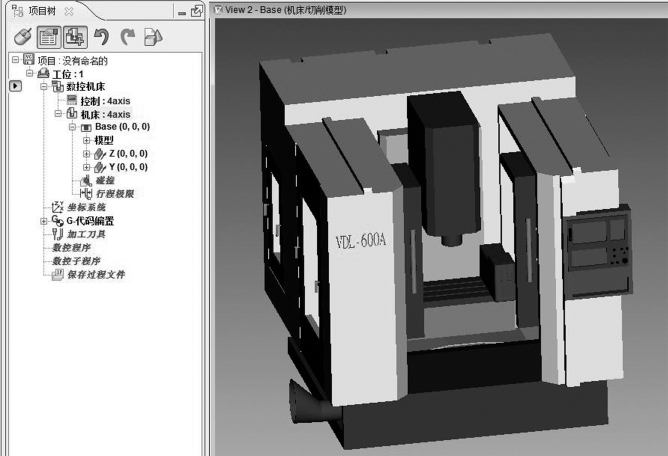Image resolution: width=668 pixels, height=456 pixels.
Task: Select the 项目树 tab
Action: click(x=42, y=11)
